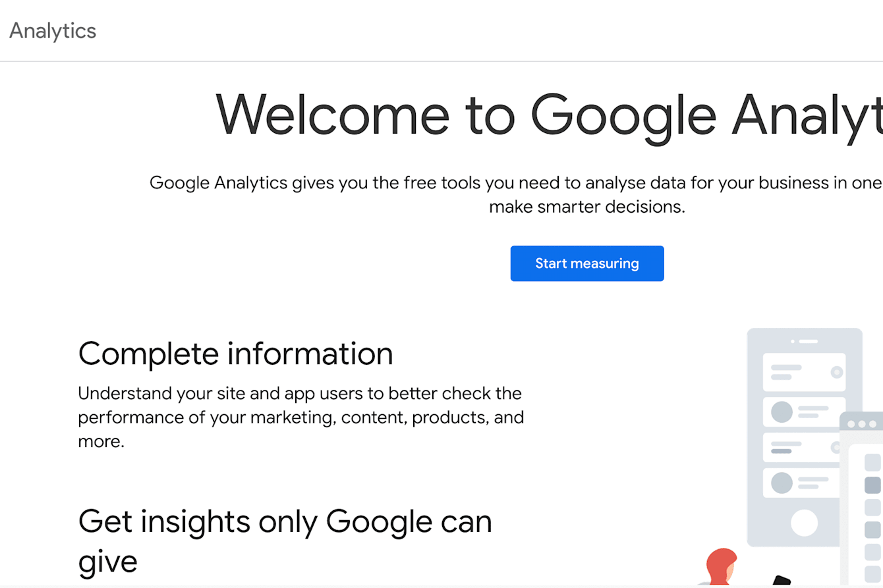Click the grey circle in the top mockup card
883x588 pixels.
837,371
